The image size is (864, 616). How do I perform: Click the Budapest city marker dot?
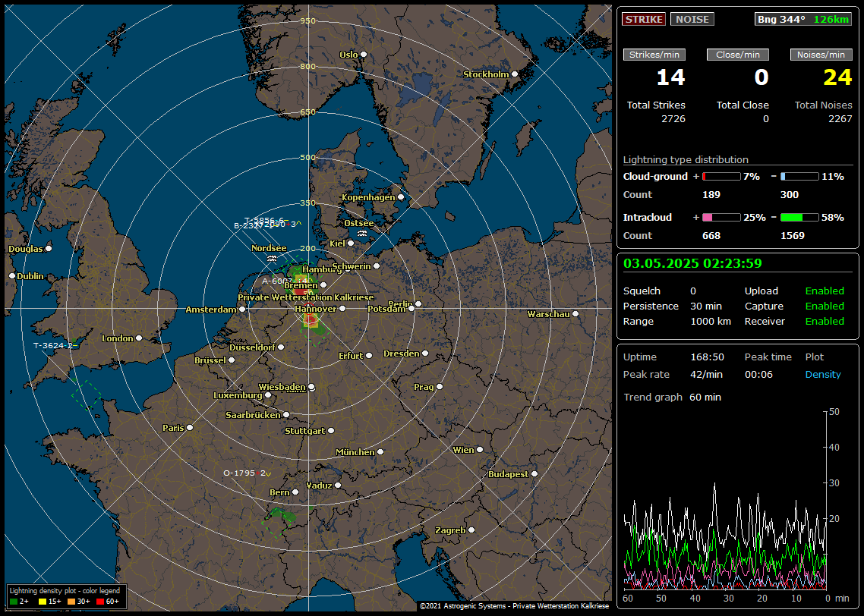click(x=534, y=473)
